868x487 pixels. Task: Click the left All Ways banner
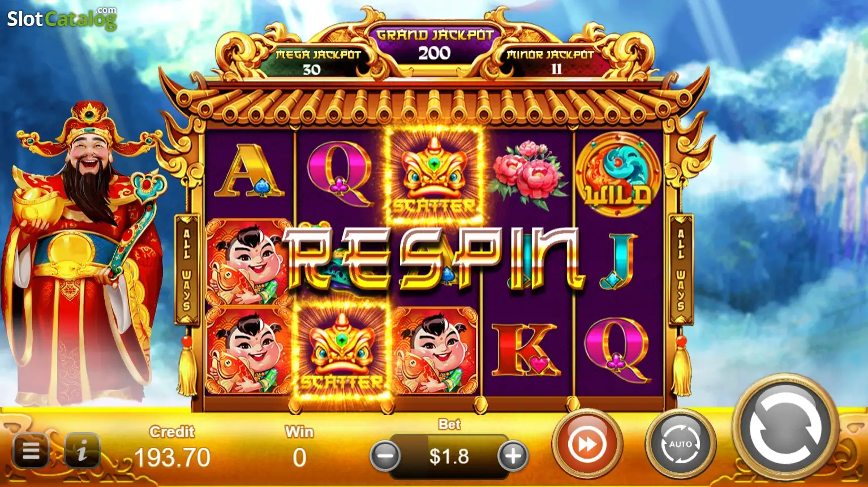187,270
